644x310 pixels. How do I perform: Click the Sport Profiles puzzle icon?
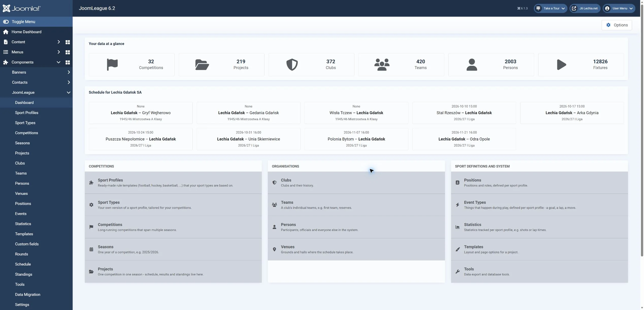[x=91, y=182]
